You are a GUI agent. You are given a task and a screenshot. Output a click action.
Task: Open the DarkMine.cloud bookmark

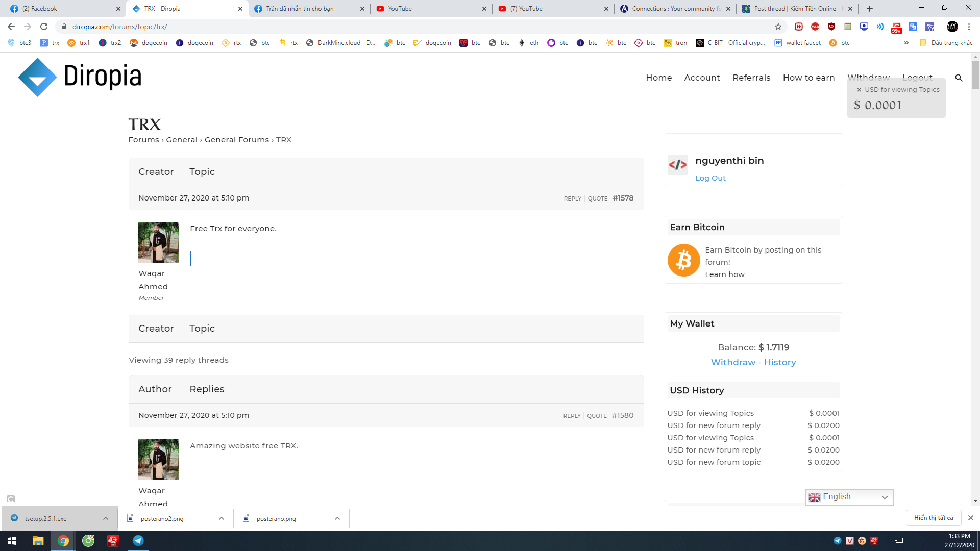[x=340, y=43]
